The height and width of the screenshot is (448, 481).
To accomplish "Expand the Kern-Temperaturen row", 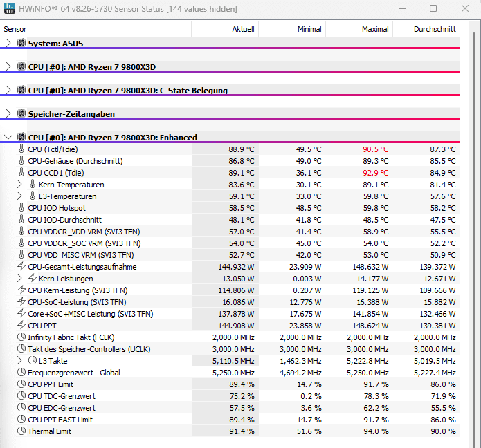I will tap(19, 184).
